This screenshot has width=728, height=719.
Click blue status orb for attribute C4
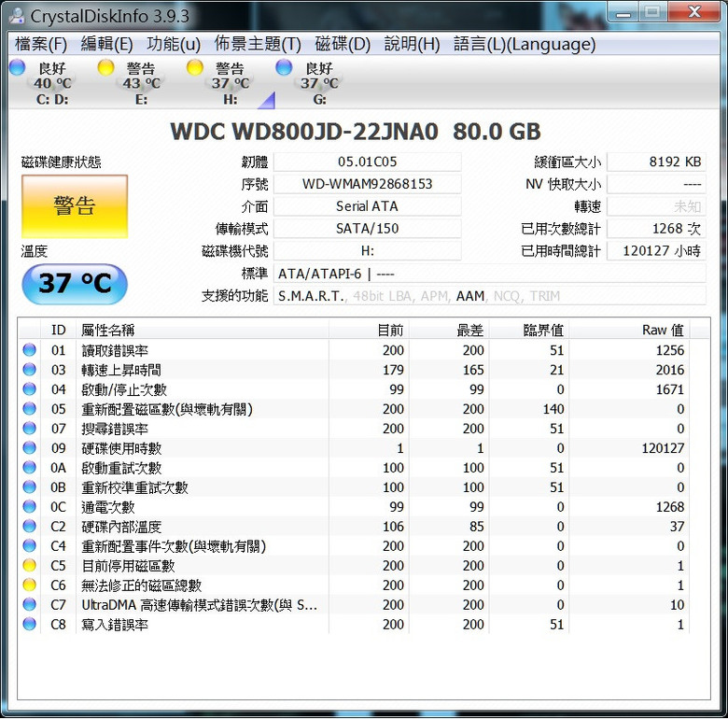[29, 545]
